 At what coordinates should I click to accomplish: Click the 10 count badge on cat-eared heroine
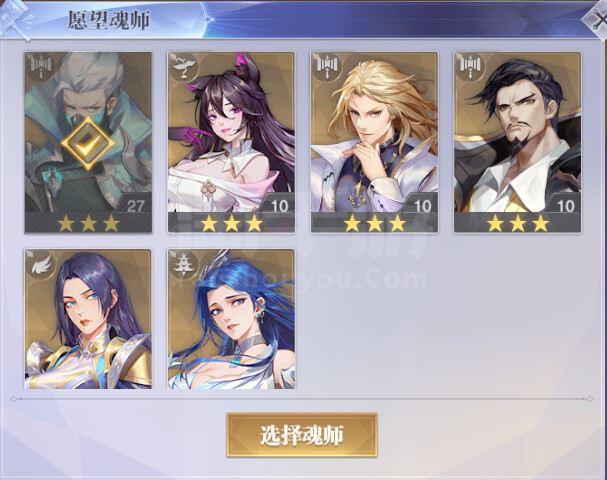pyautogui.click(x=279, y=206)
